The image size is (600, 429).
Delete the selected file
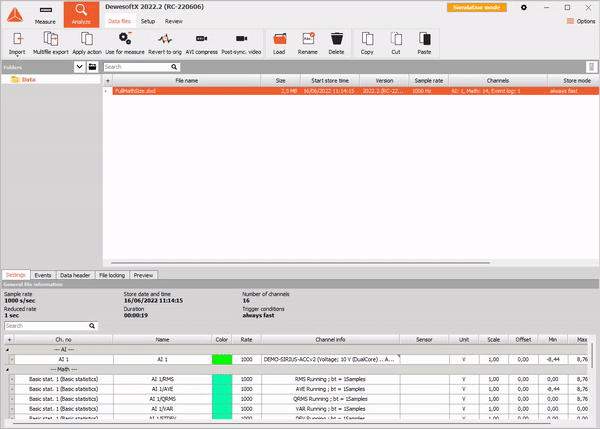click(x=336, y=44)
